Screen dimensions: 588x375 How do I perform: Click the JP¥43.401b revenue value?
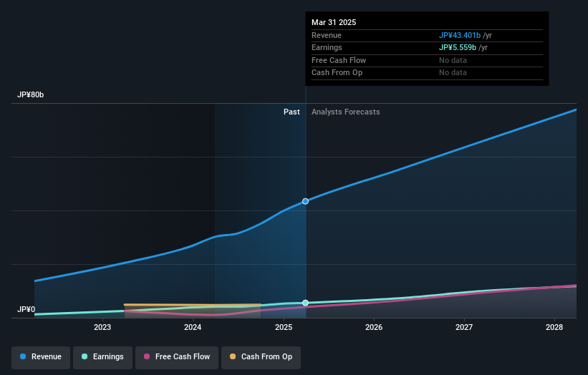pyautogui.click(x=460, y=35)
